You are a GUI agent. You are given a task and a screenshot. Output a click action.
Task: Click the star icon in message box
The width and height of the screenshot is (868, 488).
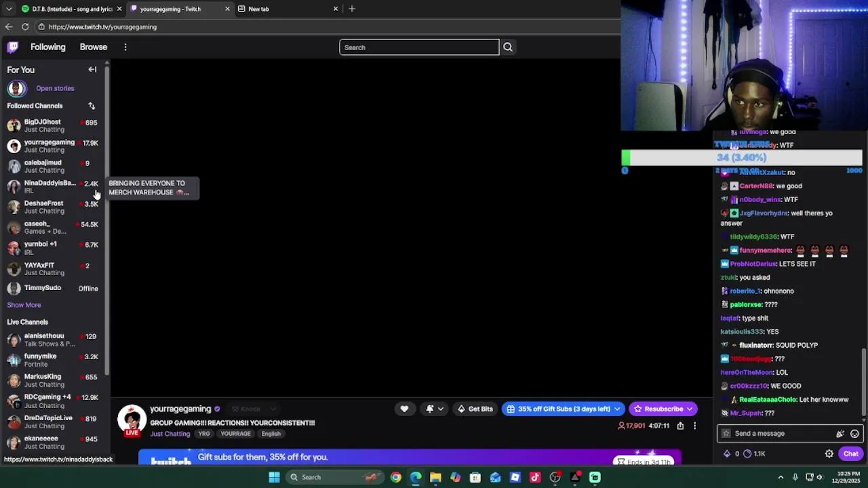(x=726, y=433)
